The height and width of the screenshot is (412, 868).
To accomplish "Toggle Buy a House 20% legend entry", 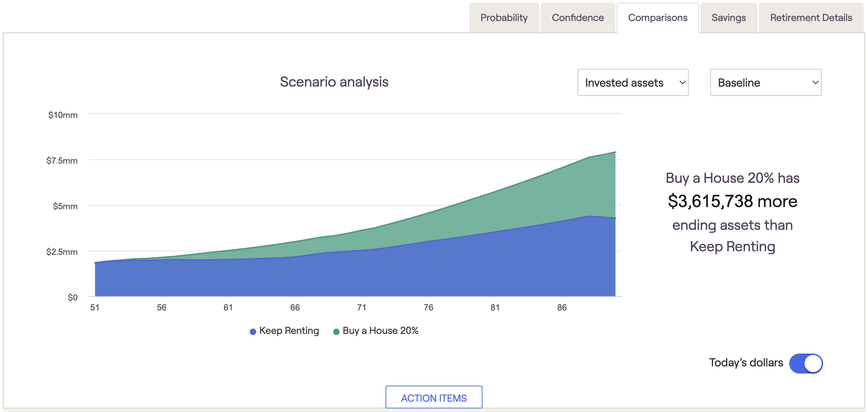I will (x=376, y=331).
